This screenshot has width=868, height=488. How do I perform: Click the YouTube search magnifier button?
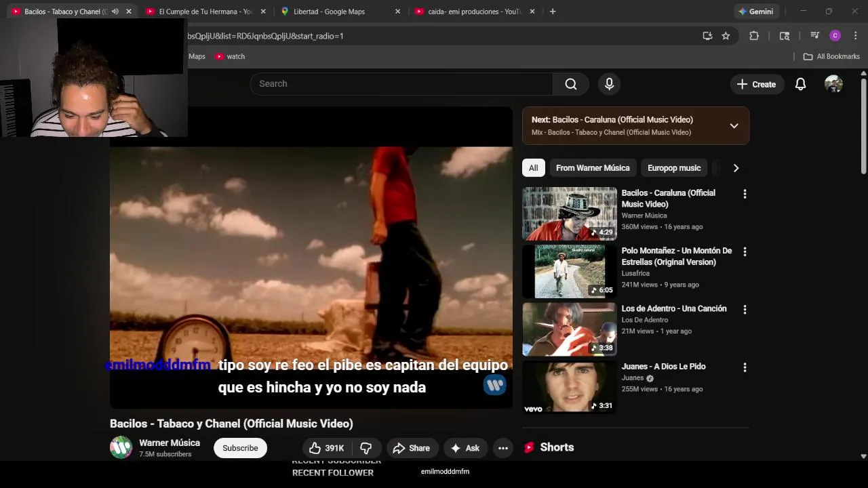tap(571, 84)
